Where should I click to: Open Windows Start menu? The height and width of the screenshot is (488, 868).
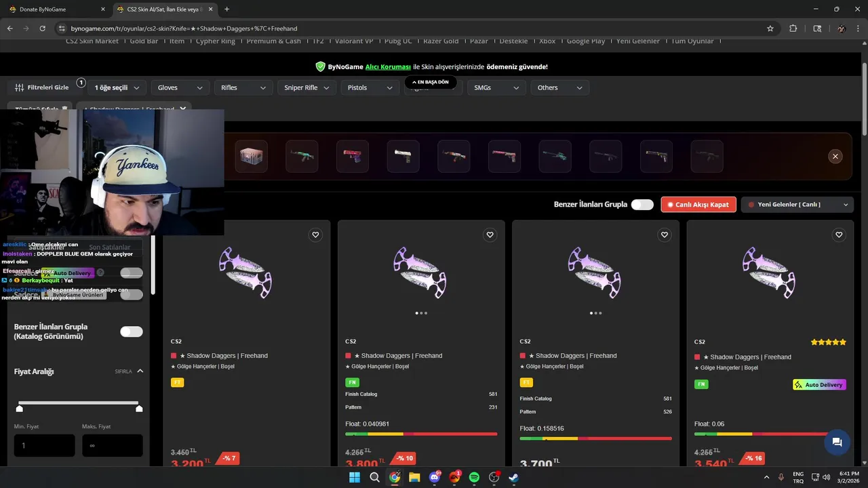pyautogui.click(x=354, y=477)
